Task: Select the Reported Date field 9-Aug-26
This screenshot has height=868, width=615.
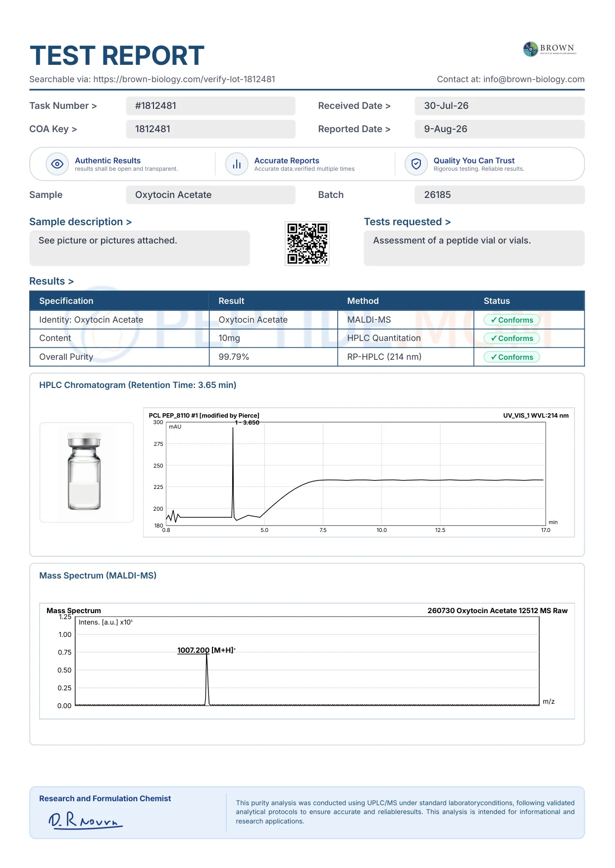Action: coord(500,129)
